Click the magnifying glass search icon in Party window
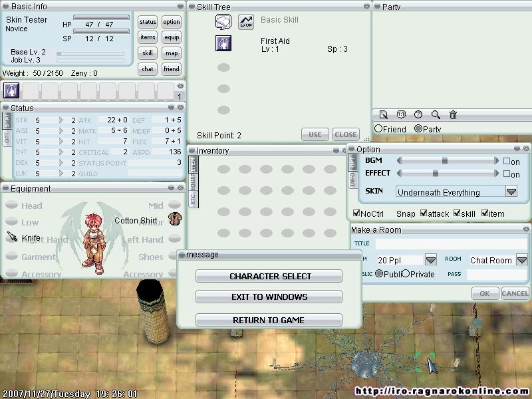 tap(436, 114)
